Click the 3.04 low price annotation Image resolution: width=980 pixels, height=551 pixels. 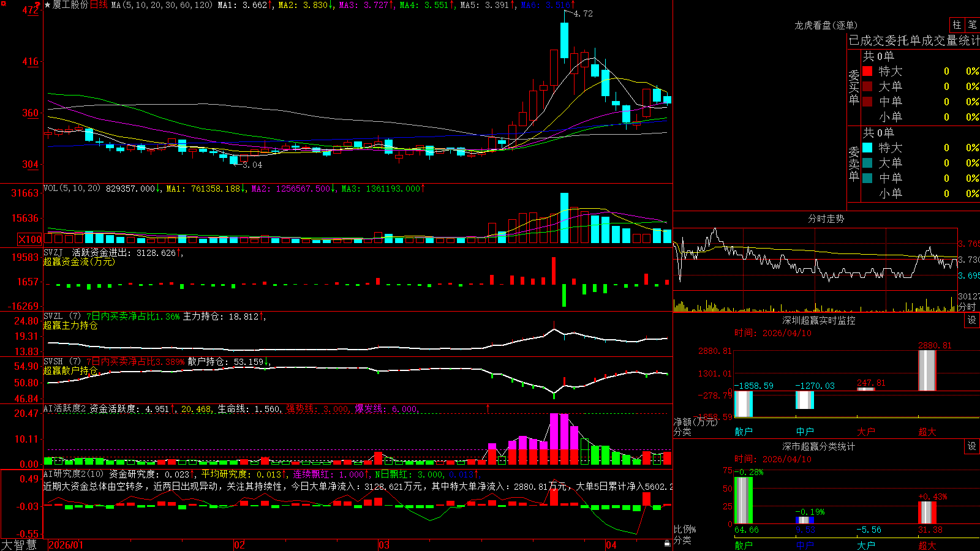(252, 165)
